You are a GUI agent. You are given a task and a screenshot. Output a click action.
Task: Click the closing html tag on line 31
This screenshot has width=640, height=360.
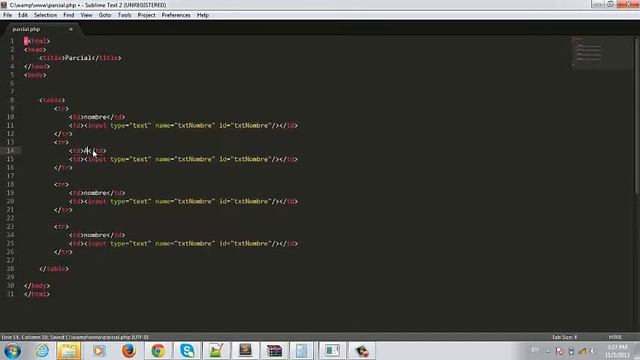(x=37, y=294)
